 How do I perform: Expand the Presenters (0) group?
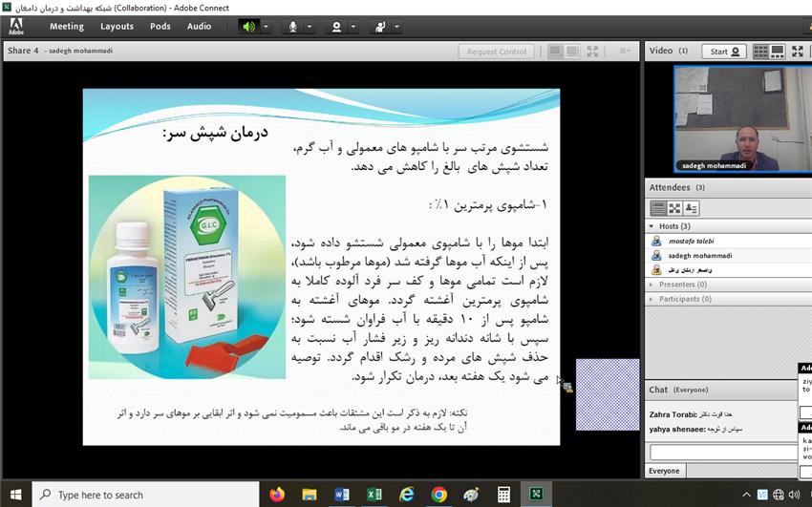[x=652, y=285]
